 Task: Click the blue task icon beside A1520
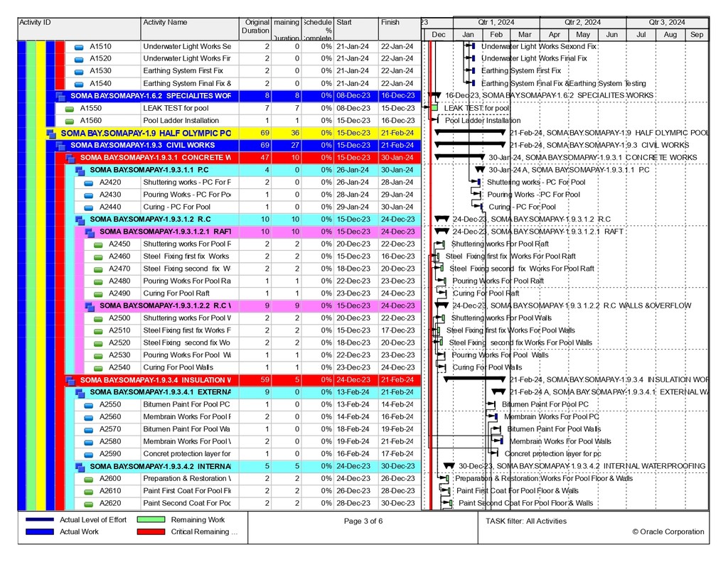coord(79,60)
